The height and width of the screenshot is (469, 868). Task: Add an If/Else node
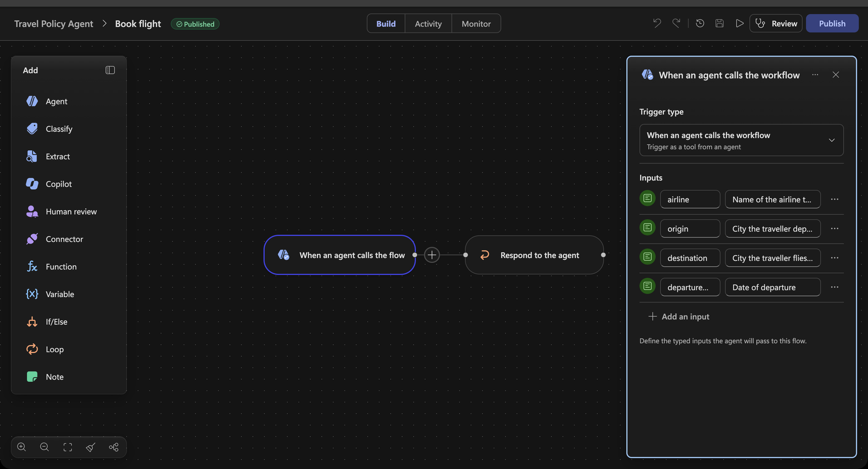coord(56,322)
